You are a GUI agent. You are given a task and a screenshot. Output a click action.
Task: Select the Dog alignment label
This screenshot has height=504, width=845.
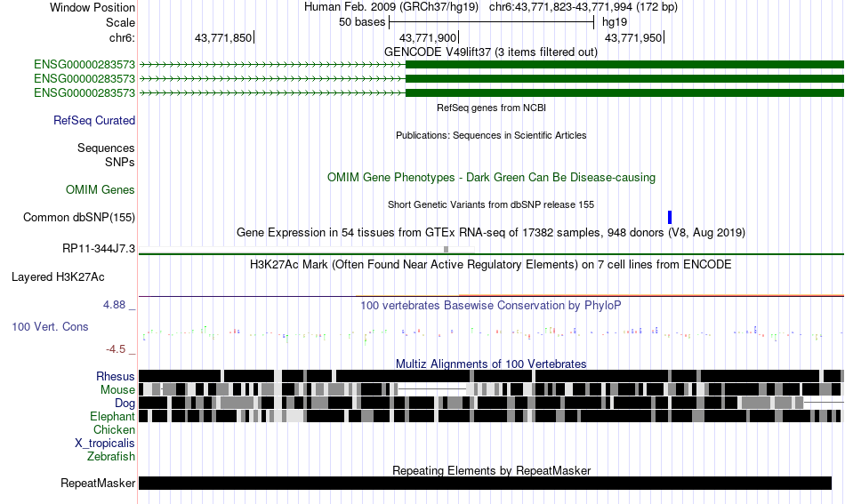[125, 404]
